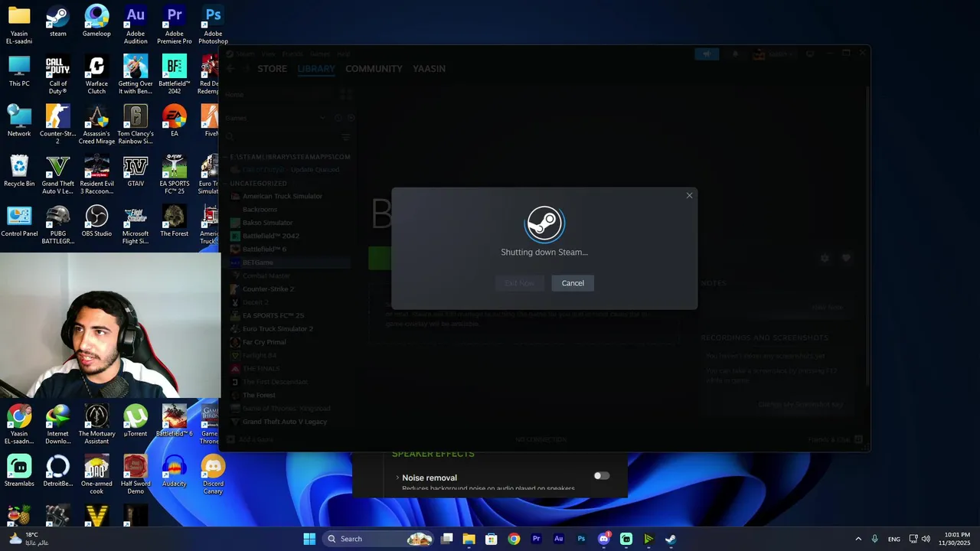
Task: Select the Adobe Audition desktop shortcut
Action: click(136, 24)
